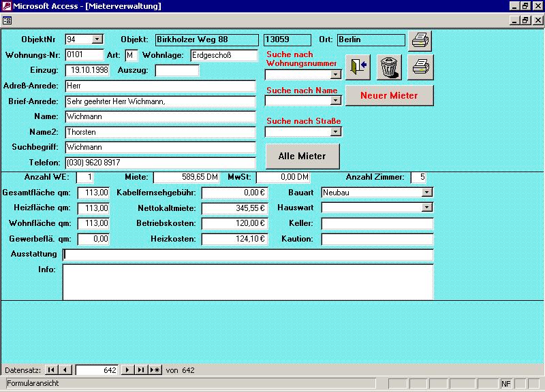The height and width of the screenshot is (392, 545).
Task: Open the Bauart dropdown showing Neubau
Action: pyautogui.click(x=427, y=193)
